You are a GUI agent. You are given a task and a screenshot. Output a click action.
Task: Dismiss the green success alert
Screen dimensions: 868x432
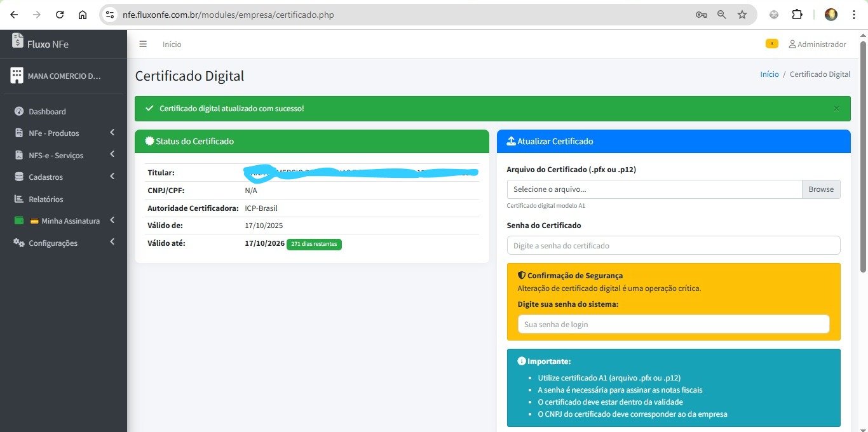pyautogui.click(x=836, y=108)
